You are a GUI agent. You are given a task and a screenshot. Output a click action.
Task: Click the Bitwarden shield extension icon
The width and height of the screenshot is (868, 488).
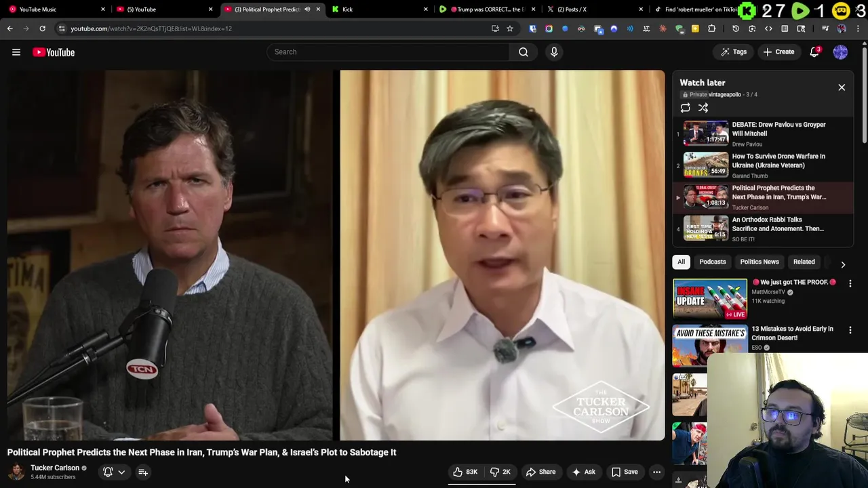click(532, 28)
